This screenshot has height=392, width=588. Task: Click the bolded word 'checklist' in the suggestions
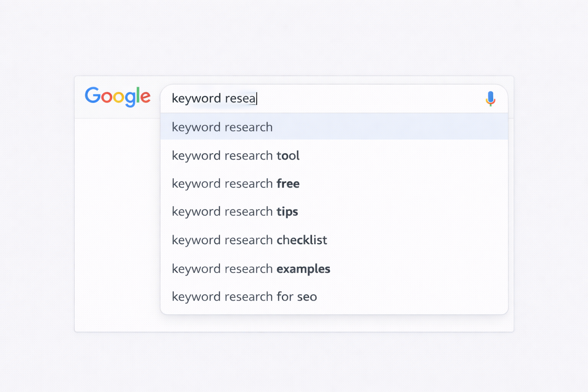[x=302, y=240]
